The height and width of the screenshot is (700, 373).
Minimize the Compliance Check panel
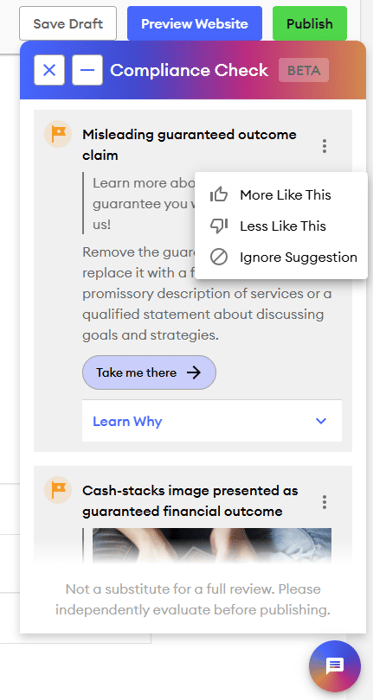coord(87,70)
